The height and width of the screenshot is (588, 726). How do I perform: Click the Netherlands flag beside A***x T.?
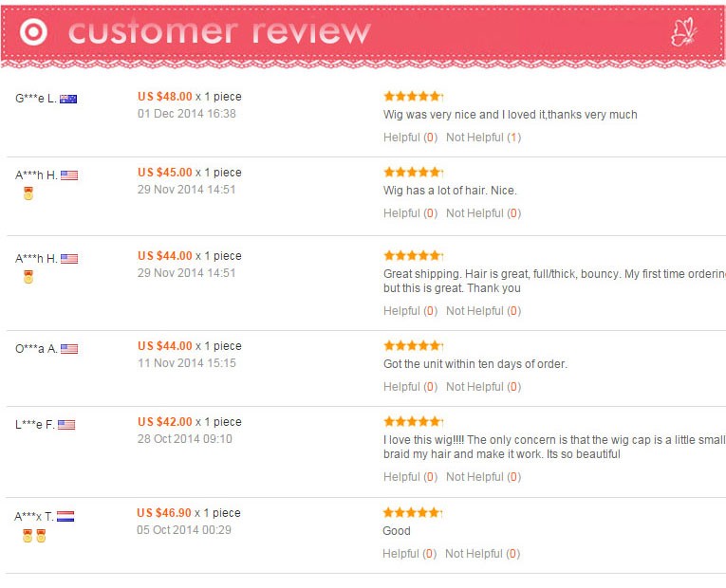click(65, 517)
